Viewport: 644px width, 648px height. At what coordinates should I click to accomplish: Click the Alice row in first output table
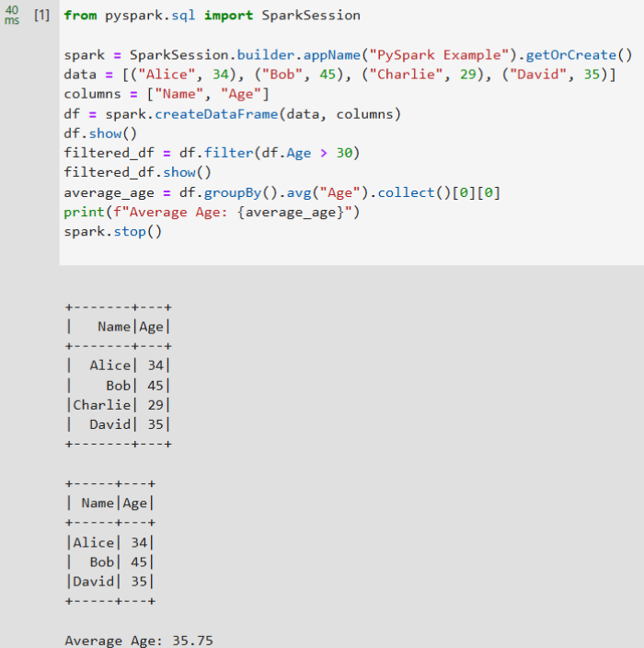click(118, 365)
